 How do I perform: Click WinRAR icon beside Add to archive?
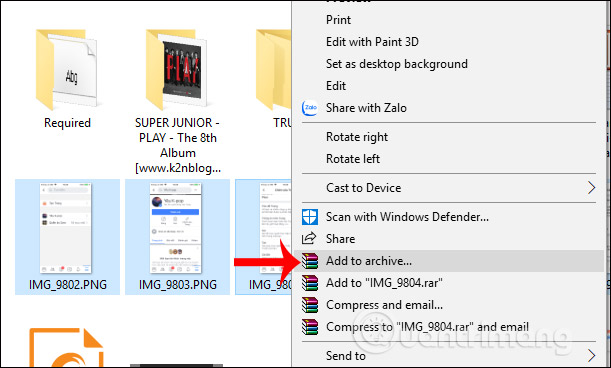[310, 261]
